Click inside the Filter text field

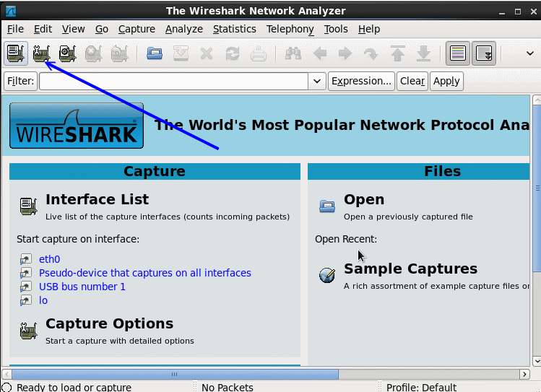pyautogui.click(x=173, y=82)
